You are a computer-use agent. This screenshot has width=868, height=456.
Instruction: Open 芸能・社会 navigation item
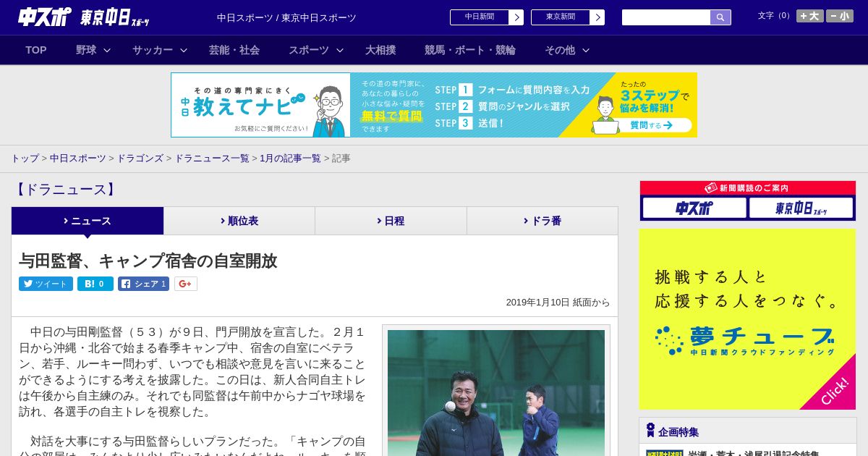click(234, 50)
